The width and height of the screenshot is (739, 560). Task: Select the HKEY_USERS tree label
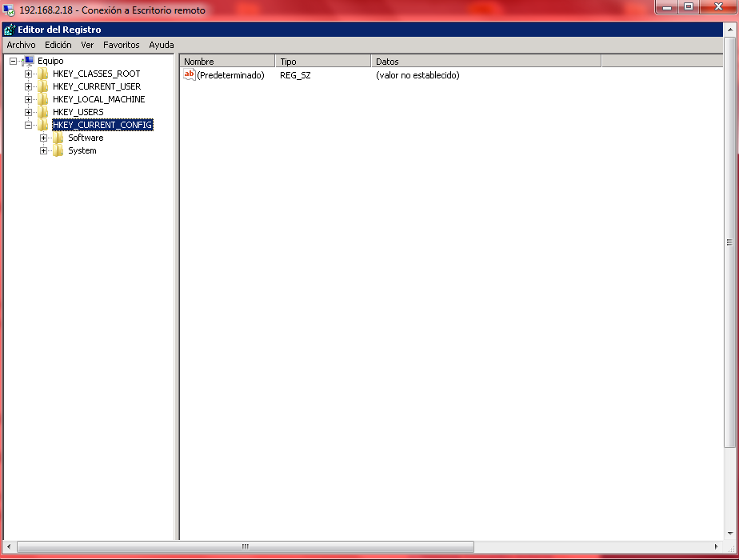coord(78,112)
